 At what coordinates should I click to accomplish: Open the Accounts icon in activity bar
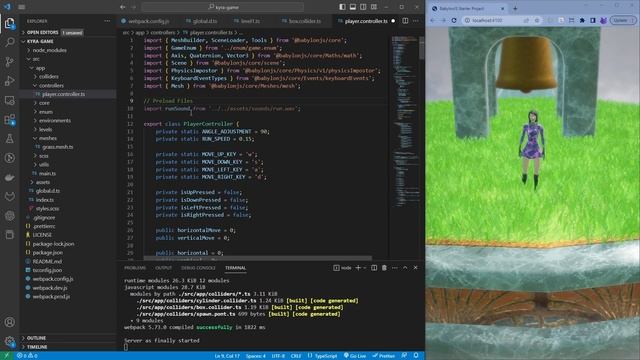pyautogui.click(x=9, y=322)
